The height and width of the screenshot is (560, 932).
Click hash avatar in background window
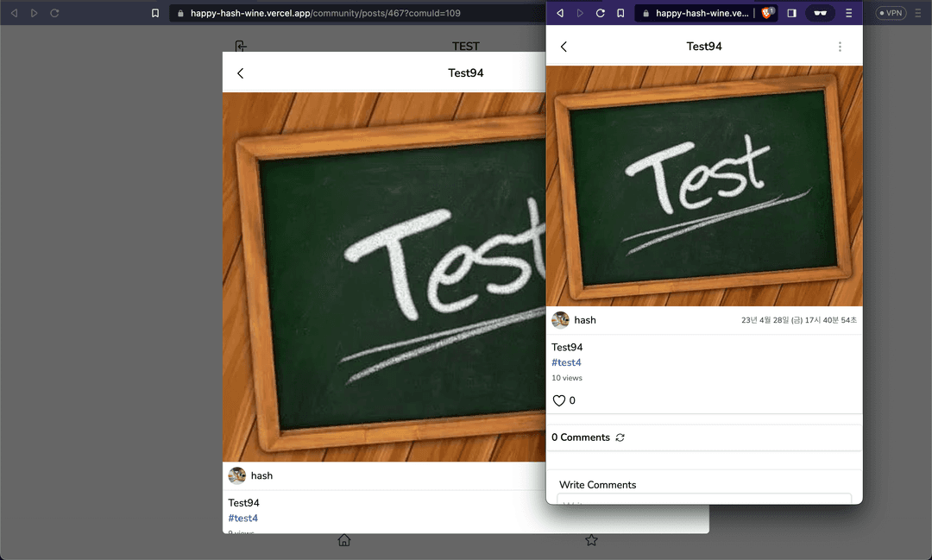[x=236, y=475]
